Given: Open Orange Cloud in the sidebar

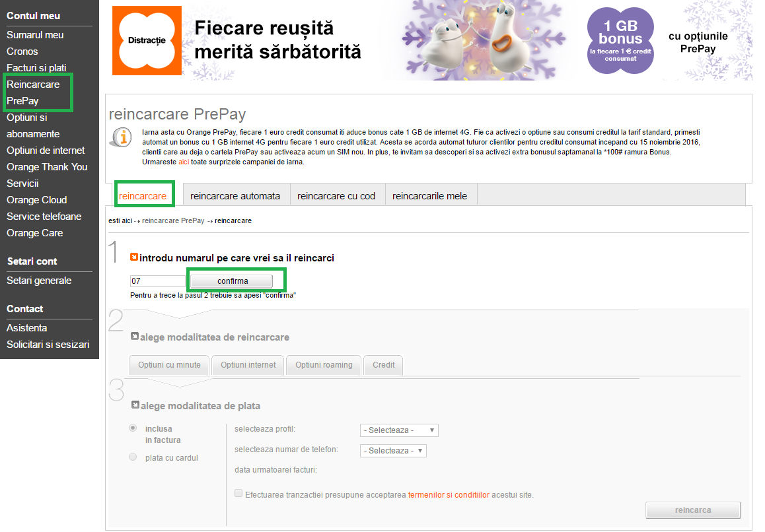Looking at the screenshot, I should click(37, 200).
